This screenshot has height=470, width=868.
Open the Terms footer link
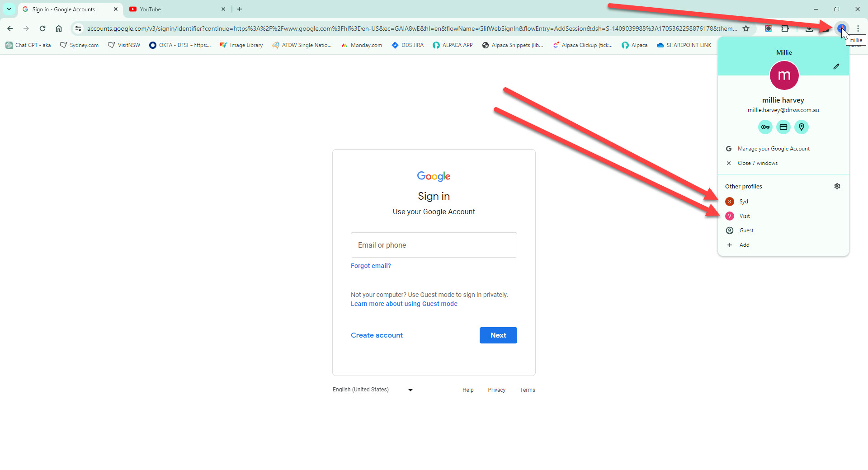528,390
